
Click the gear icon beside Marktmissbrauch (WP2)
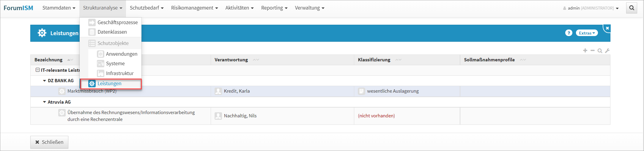(62, 91)
